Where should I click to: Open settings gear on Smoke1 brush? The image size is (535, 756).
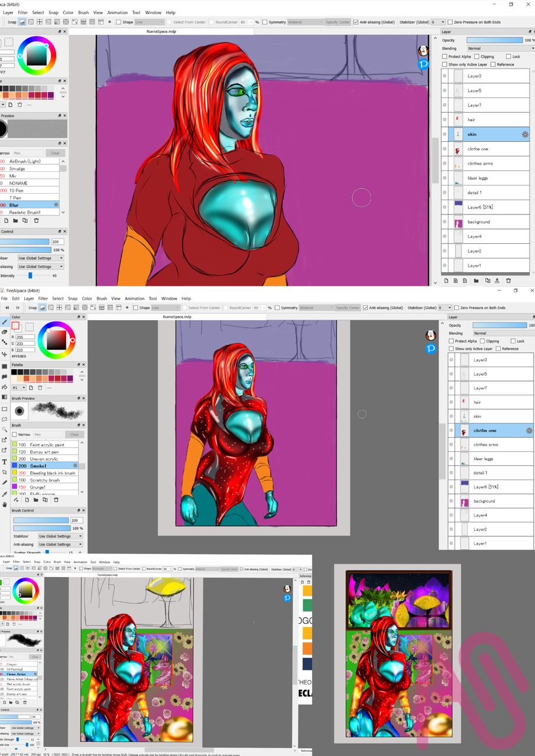pos(75,465)
